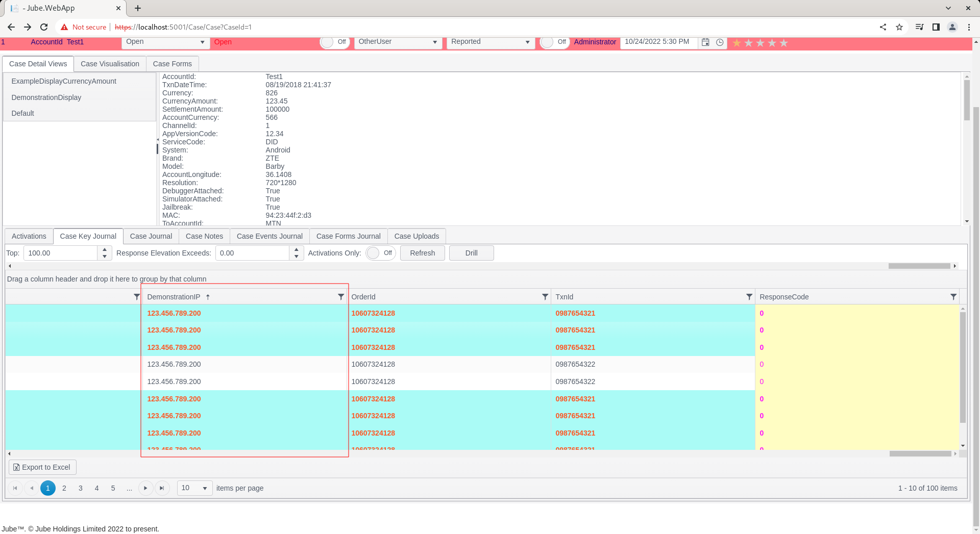Filter the DemonstrationIP column
Screen dimensions: 980x534
click(x=341, y=297)
